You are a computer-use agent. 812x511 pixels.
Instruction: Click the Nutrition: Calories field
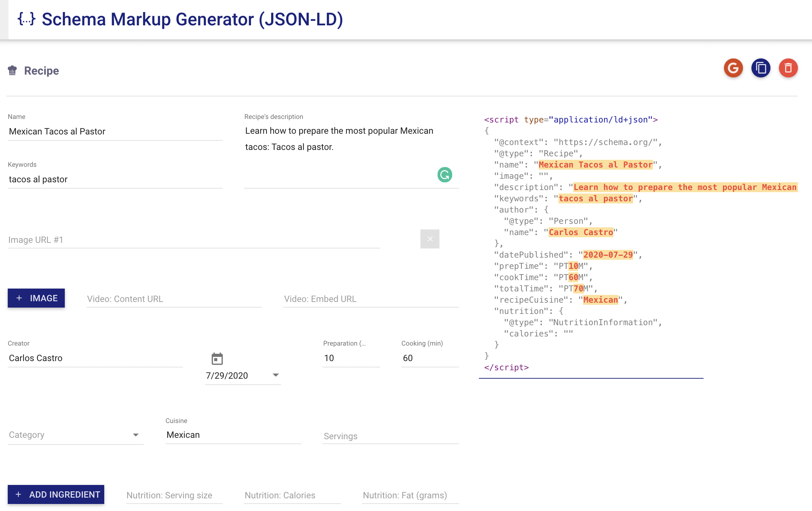292,496
